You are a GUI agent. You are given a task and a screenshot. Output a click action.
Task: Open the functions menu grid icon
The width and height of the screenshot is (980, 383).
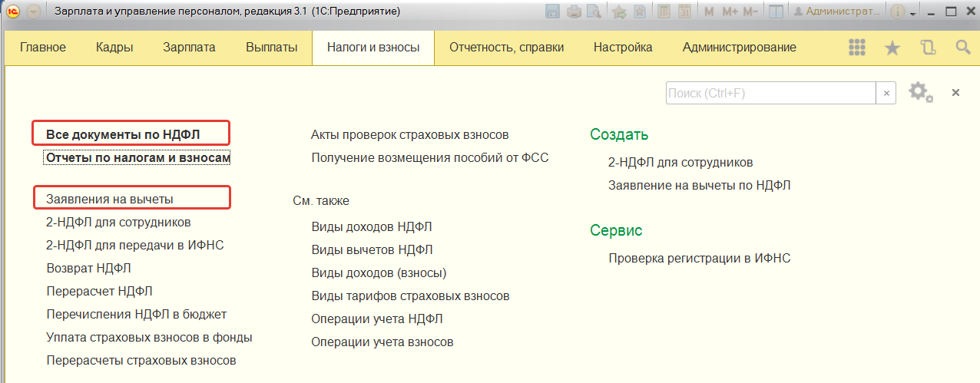[x=857, y=48]
